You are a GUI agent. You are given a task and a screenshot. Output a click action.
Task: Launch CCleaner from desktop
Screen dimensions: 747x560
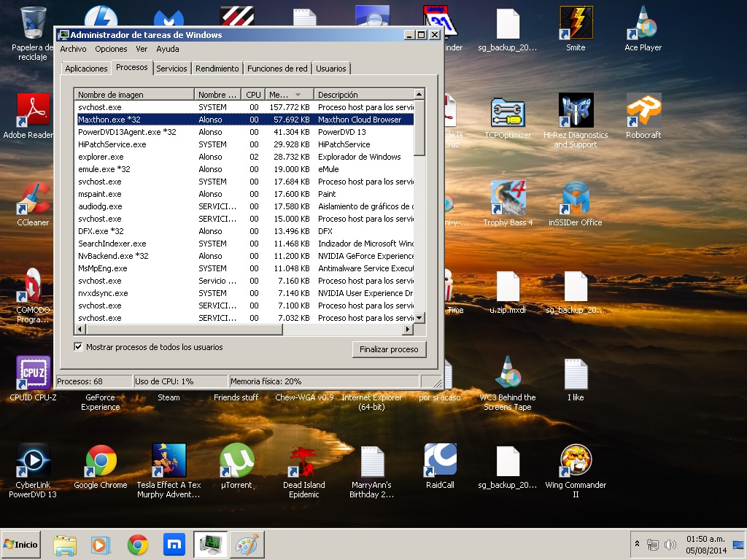pyautogui.click(x=32, y=204)
